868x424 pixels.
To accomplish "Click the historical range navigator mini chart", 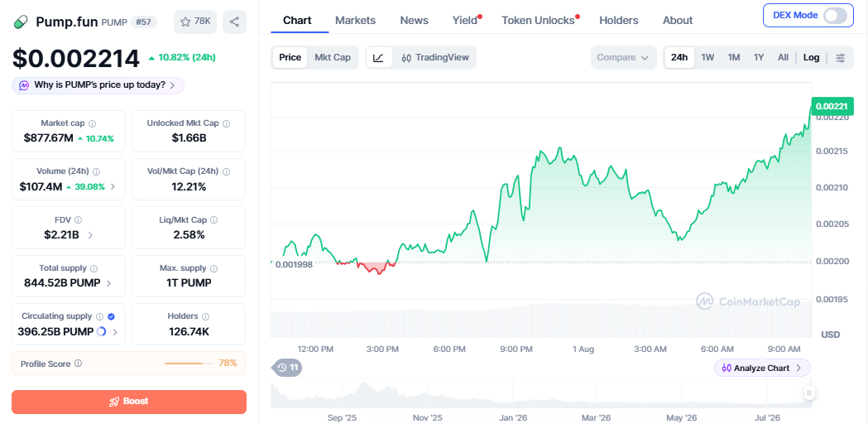I will pos(541,394).
